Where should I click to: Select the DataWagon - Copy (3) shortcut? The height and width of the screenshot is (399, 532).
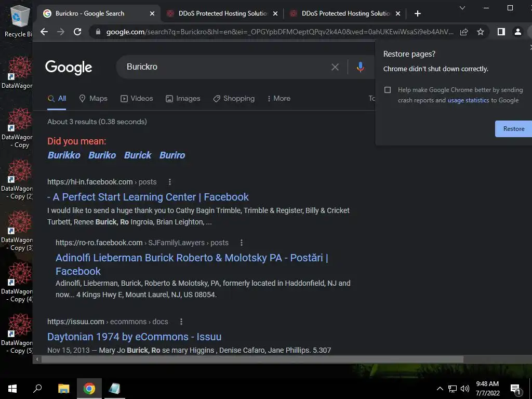(18, 231)
